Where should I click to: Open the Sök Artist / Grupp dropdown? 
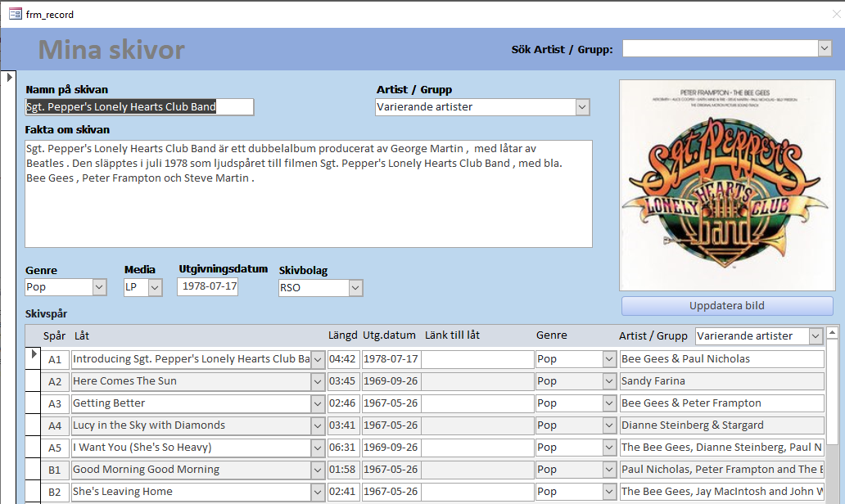click(824, 47)
